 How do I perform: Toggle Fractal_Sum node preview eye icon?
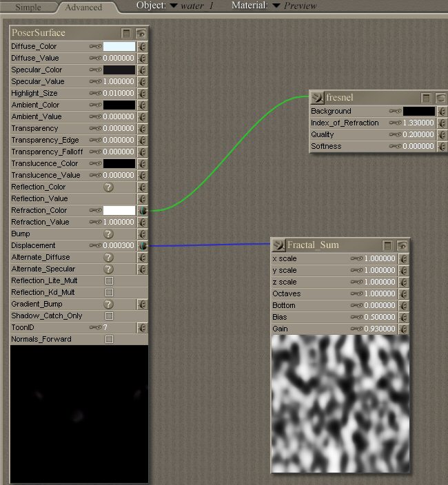(403, 246)
